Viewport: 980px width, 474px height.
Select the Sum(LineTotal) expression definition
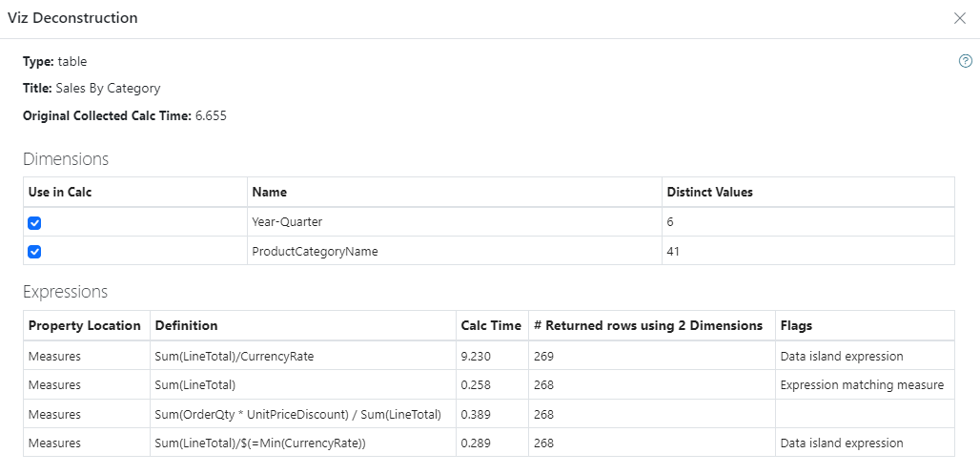coord(195,384)
